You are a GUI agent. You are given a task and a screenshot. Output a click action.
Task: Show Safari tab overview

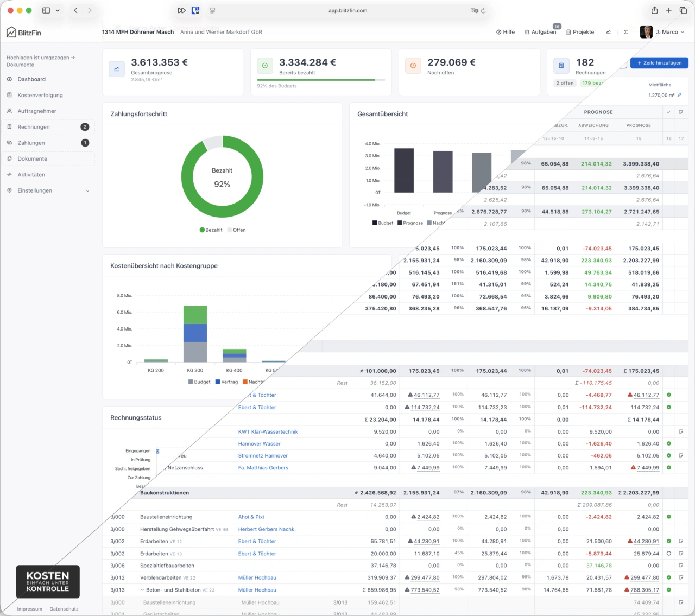pos(684,10)
